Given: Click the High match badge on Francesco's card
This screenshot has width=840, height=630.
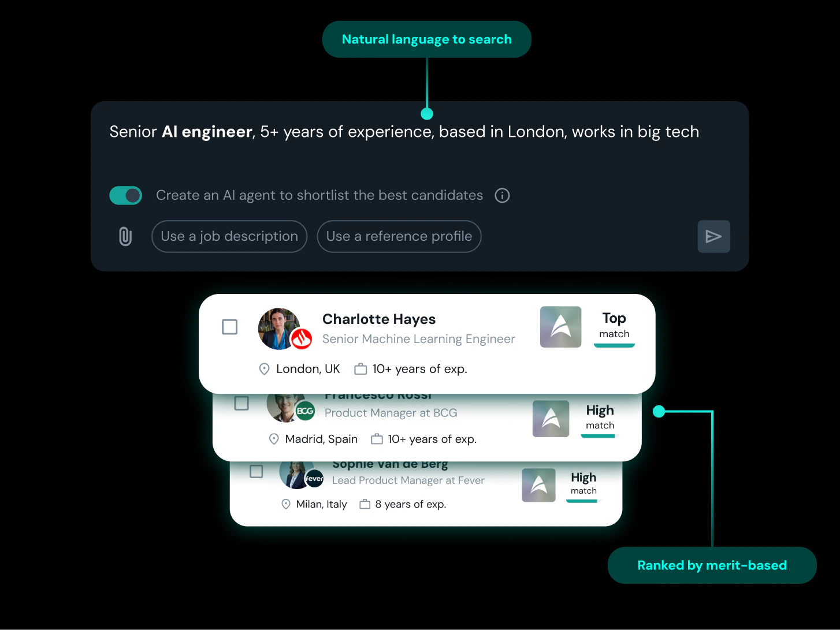Looking at the screenshot, I should pos(599,417).
